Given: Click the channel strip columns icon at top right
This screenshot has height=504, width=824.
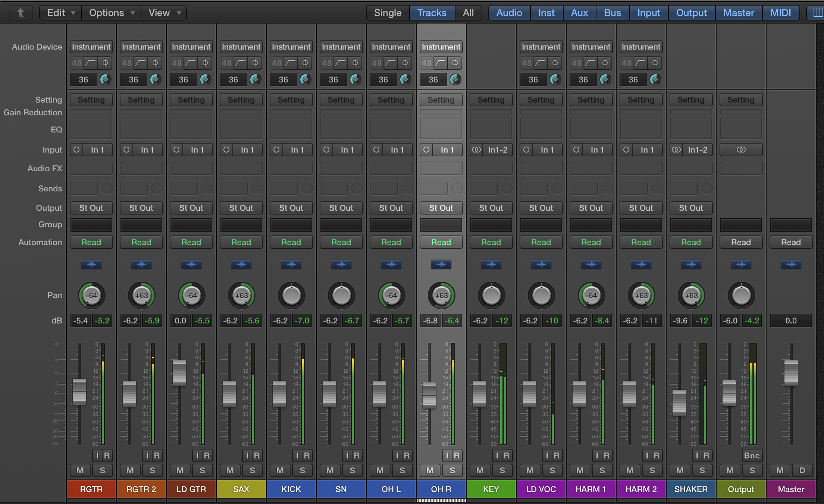Looking at the screenshot, I should click(x=818, y=13).
